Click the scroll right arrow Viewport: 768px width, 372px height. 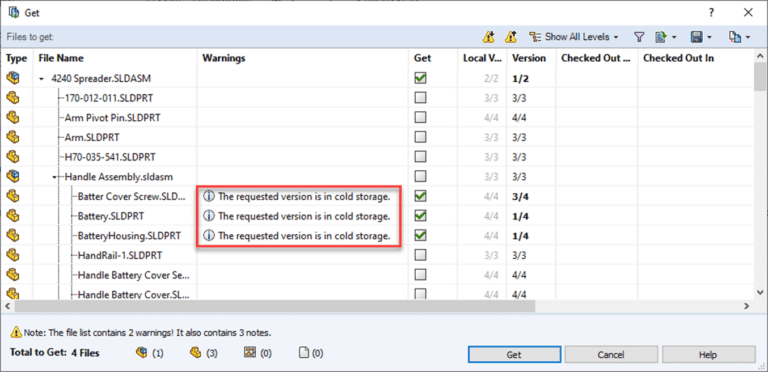click(x=746, y=306)
